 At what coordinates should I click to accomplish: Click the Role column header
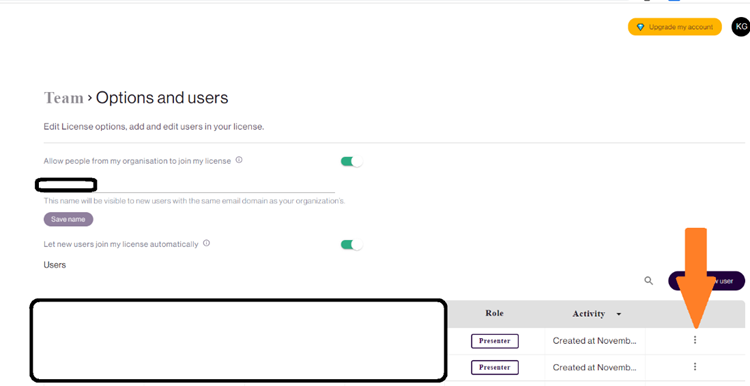click(495, 313)
